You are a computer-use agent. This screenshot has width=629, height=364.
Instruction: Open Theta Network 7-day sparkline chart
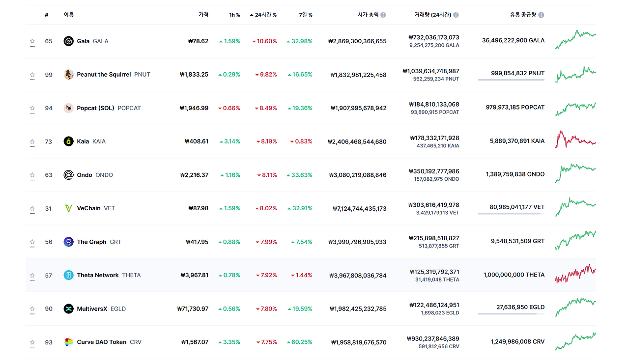[575, 274]
